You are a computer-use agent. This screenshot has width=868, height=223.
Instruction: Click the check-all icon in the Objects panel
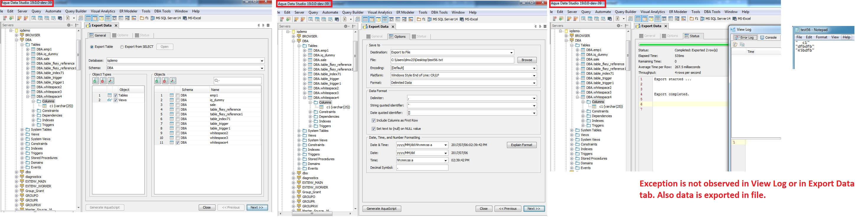coord(158,81)
